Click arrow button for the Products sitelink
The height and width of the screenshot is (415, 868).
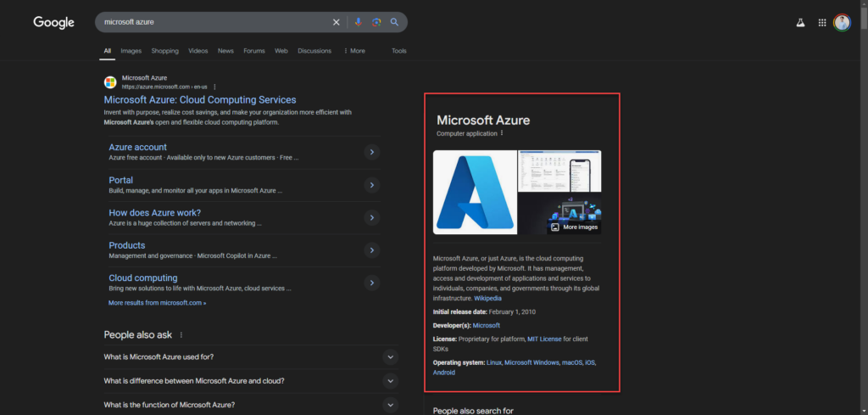pyautogui.click(x=372, y=250)
